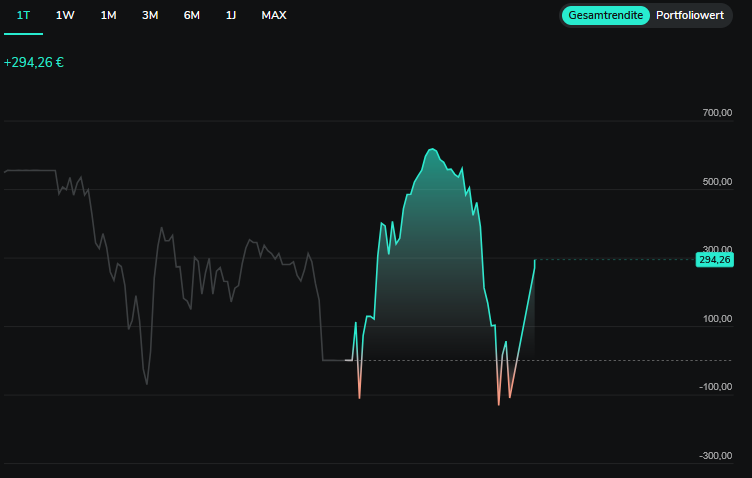The height and width of the screenshot is (478, 752).
Task: Show the MAX time range
Action: (x=274, y=16)
